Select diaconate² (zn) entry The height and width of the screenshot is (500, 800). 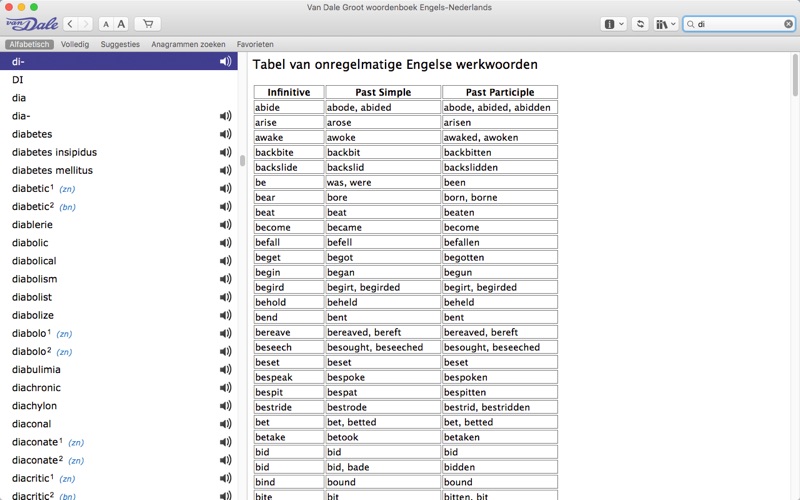118,460
